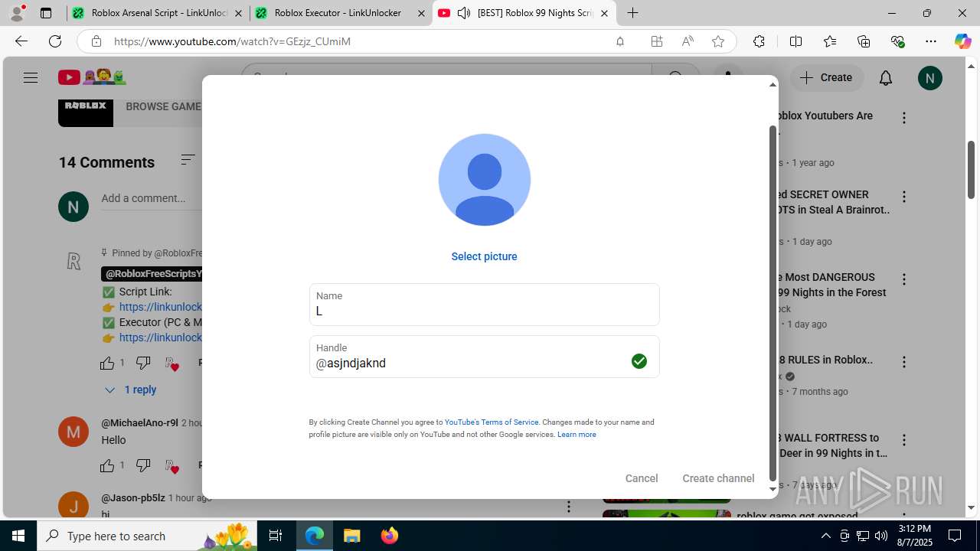Open the account avatar N menu
Screen dimensions: 980x551
930,78
